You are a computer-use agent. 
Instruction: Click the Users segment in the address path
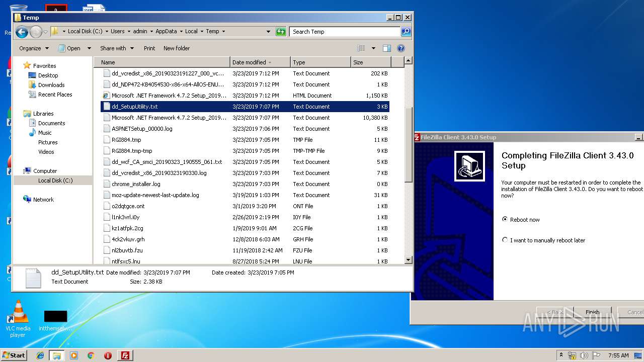coord(117,31)
